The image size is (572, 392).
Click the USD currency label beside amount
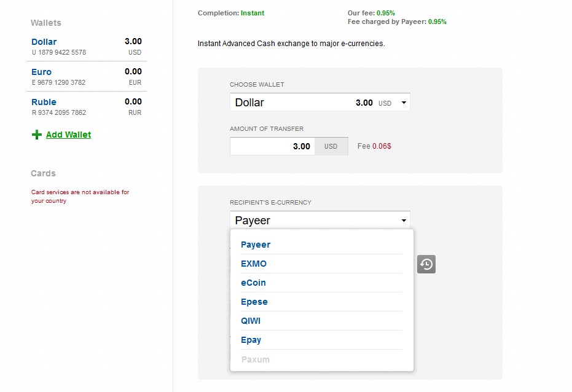(331, 146)
